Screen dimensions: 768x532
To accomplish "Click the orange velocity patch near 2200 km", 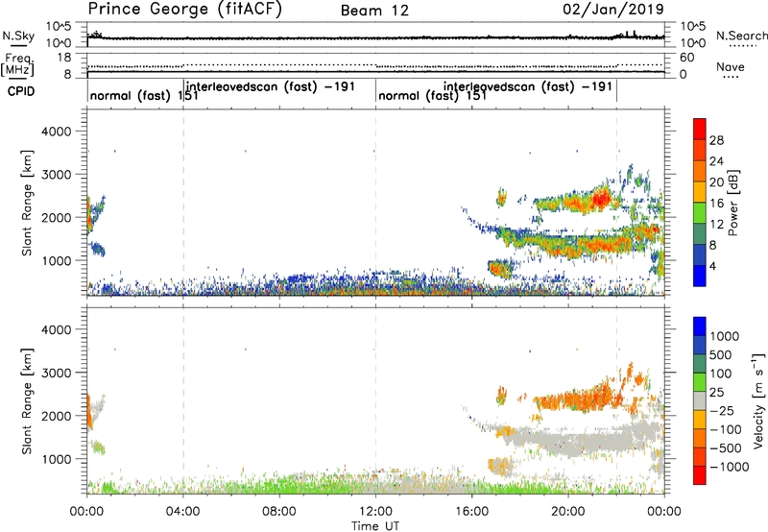I will coord(578,399).
